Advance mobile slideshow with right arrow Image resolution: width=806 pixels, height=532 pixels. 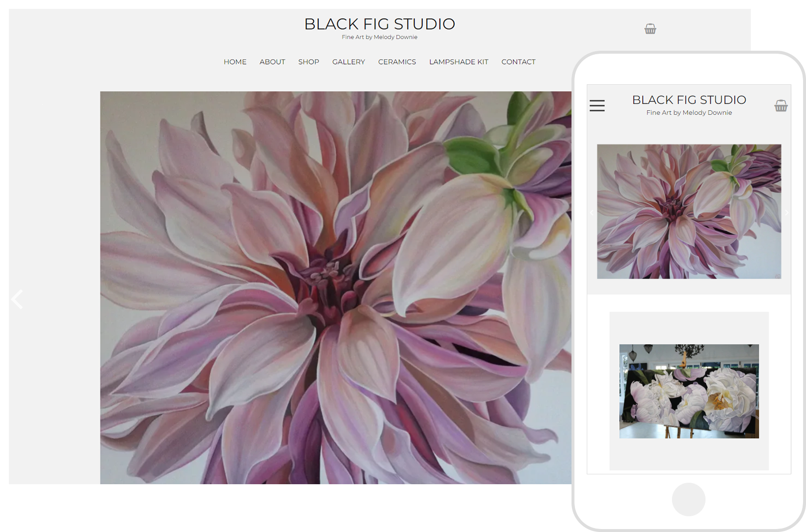pos(786,212)
